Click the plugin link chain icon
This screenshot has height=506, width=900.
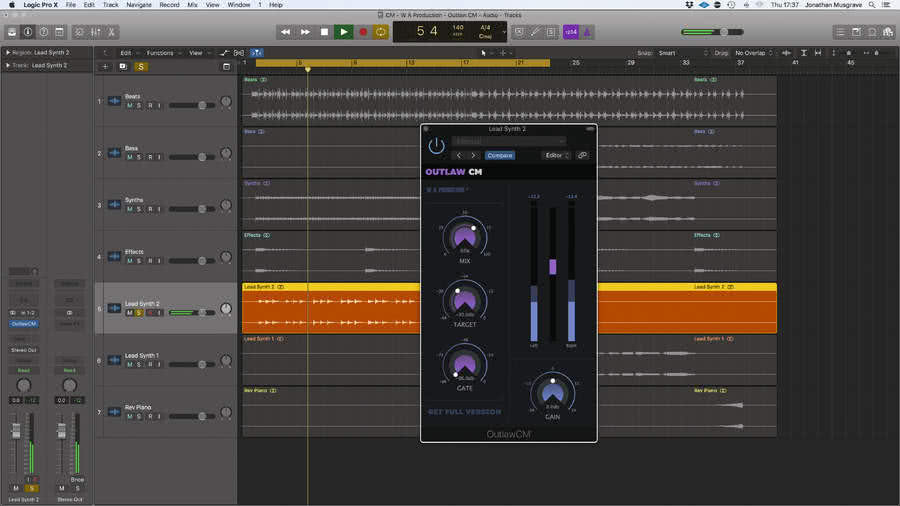[582, 155]
